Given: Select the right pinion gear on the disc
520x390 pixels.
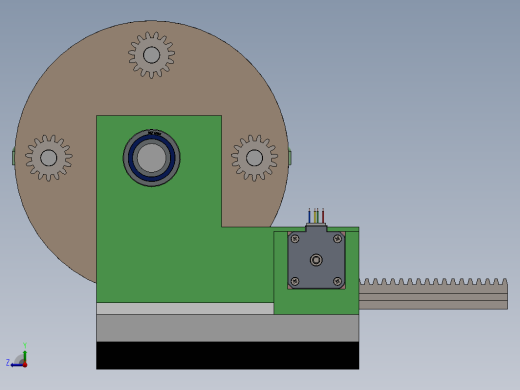Looking at the screenshot, I should tap(254, 158).
